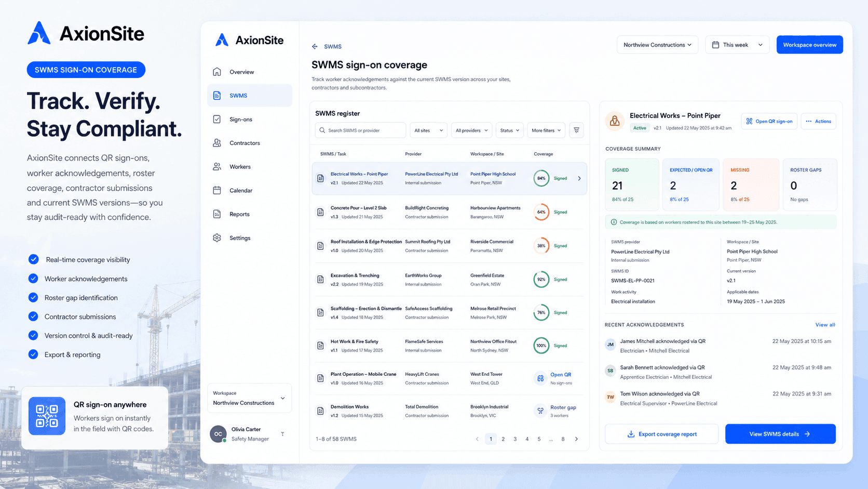Viewport: 868px width, 489px height.
Task: Click the Signed coverage summary card
Action: pyautogui.click(x=632, y=184)
